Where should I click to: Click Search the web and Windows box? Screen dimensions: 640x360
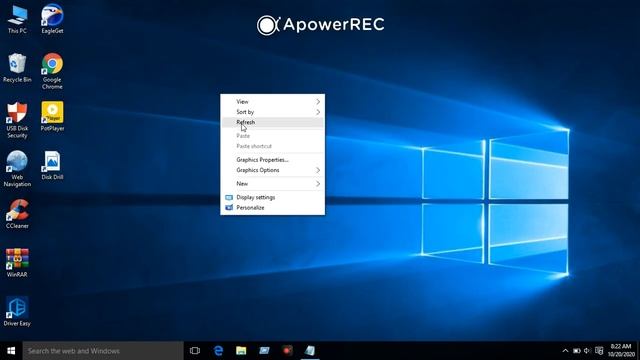click(103, 351)
